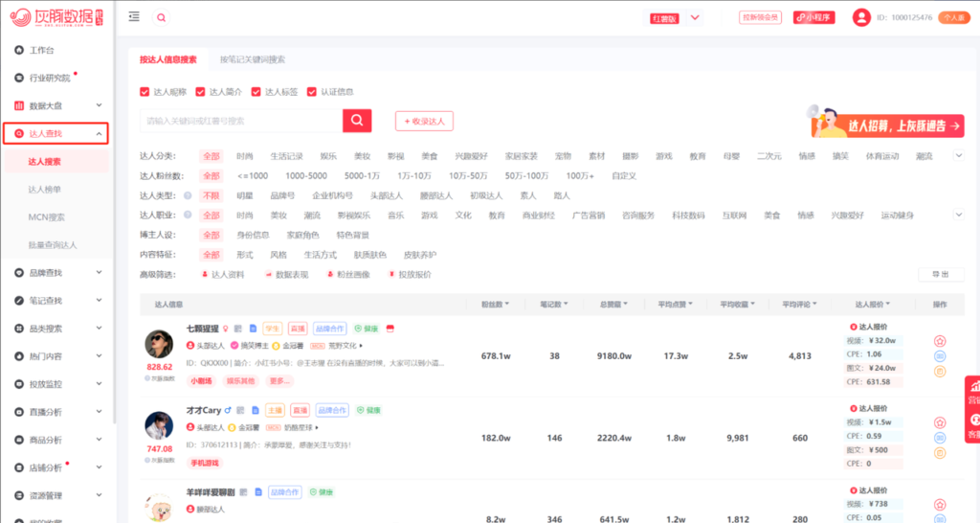Click the red search button beside the keyword field
This screenshot has width=980, height=523.
coord(357,121)
